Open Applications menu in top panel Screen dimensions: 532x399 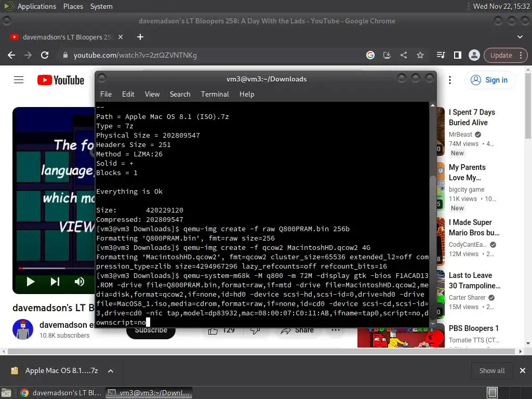[x=37, y=6]
